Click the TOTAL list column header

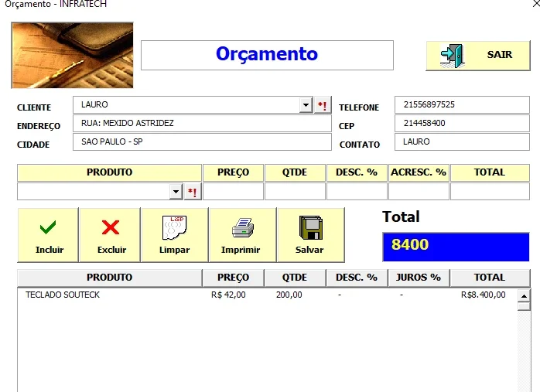(490, 278)
